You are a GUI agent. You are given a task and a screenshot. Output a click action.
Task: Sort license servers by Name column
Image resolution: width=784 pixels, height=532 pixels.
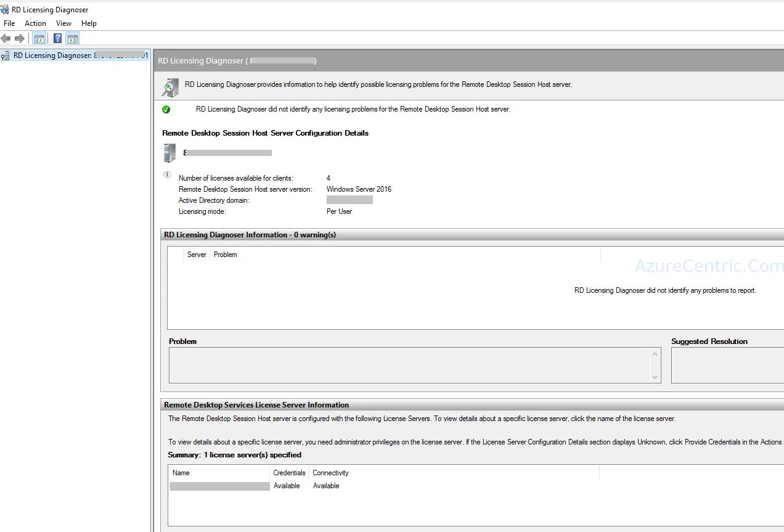(x=219, y=473)
